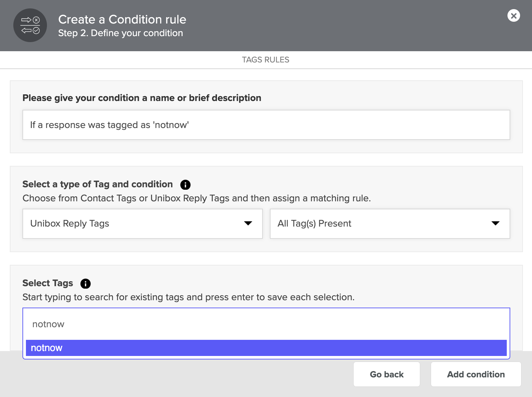The width and height of the screenshot is (532, 397).
Task: Click info icon beside Tag and condition heading
Action: (x=185, y=184)
